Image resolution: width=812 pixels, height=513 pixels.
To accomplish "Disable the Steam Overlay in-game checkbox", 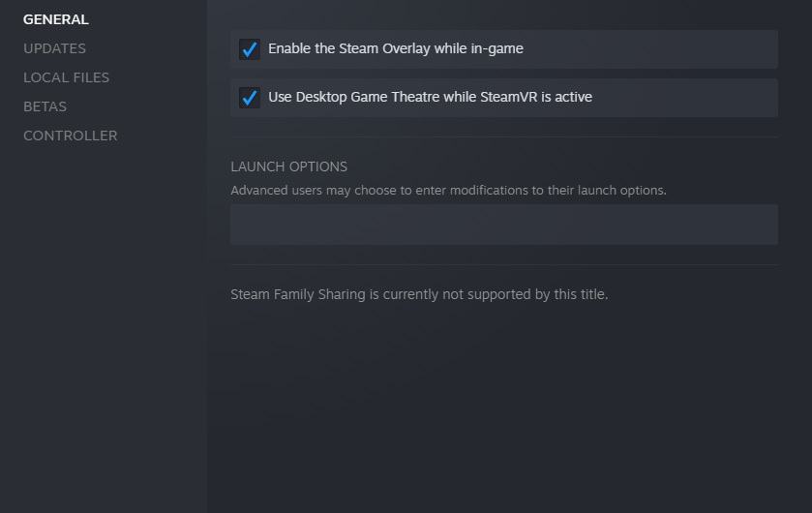I will click(x=250, y=49).
